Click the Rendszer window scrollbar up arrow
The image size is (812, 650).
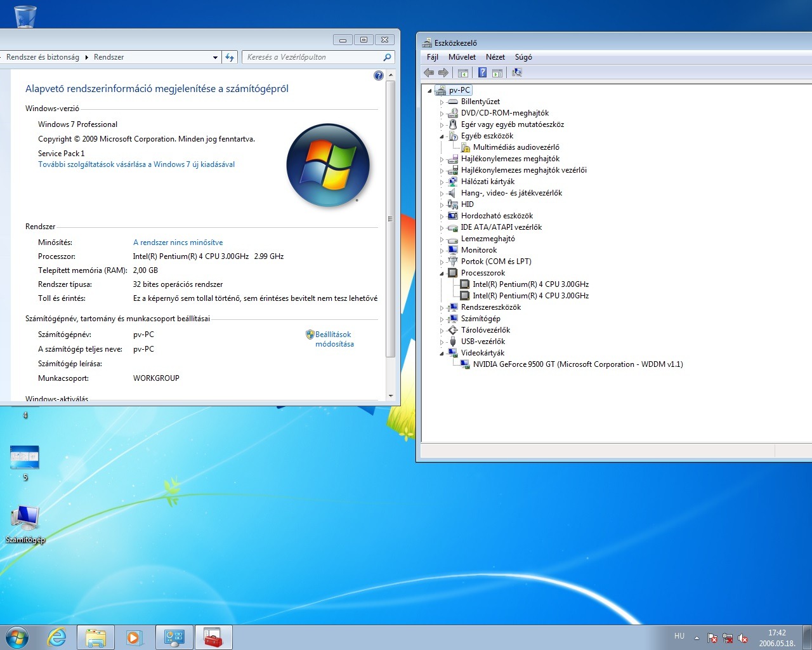coord(391,75)
